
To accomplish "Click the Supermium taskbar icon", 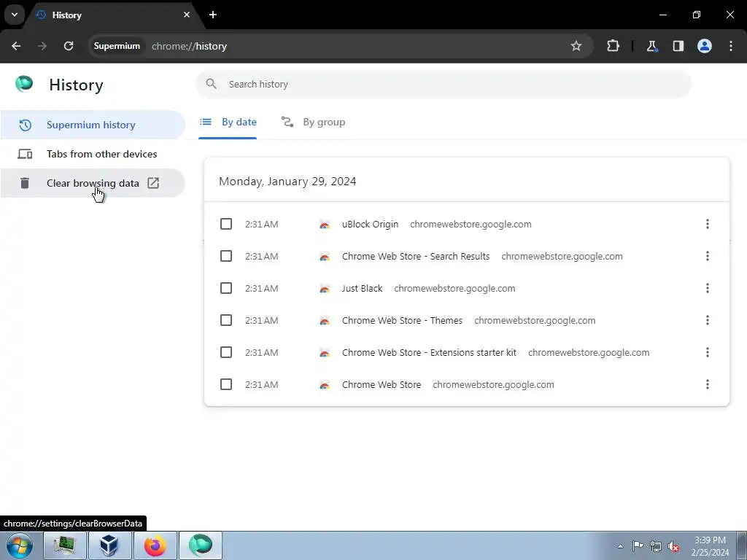I will [x=201, y=545].
